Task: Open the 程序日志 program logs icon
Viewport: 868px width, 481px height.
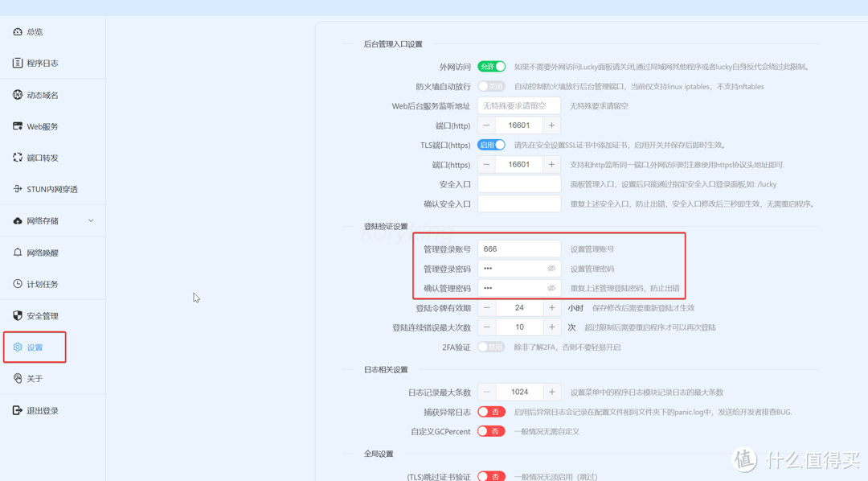Action: [x=19, y=63]
